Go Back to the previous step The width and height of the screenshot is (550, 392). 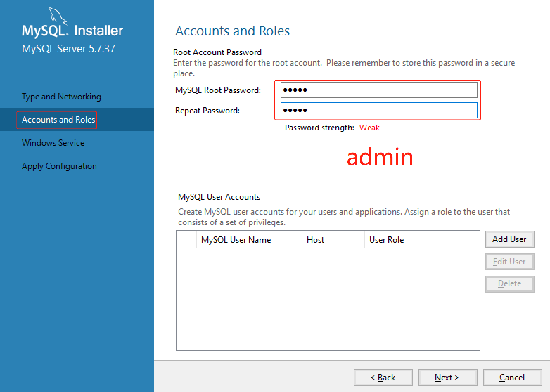click(x=383, y=377)
